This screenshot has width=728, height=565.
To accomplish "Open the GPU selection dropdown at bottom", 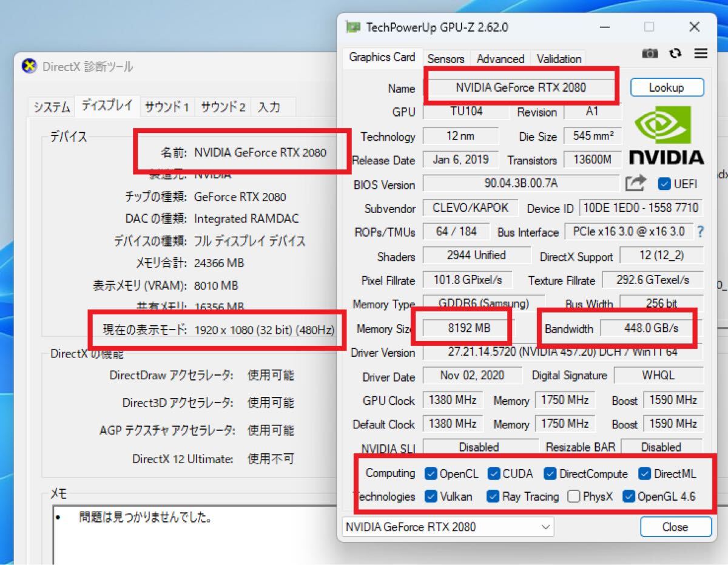I will tap(448, 527).
